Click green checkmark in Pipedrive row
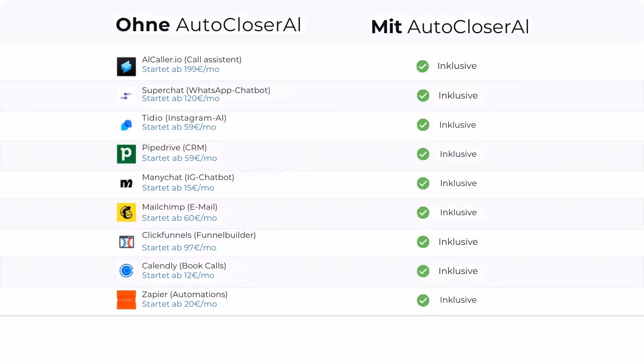 pyautogui.click(x=423, y=154)
